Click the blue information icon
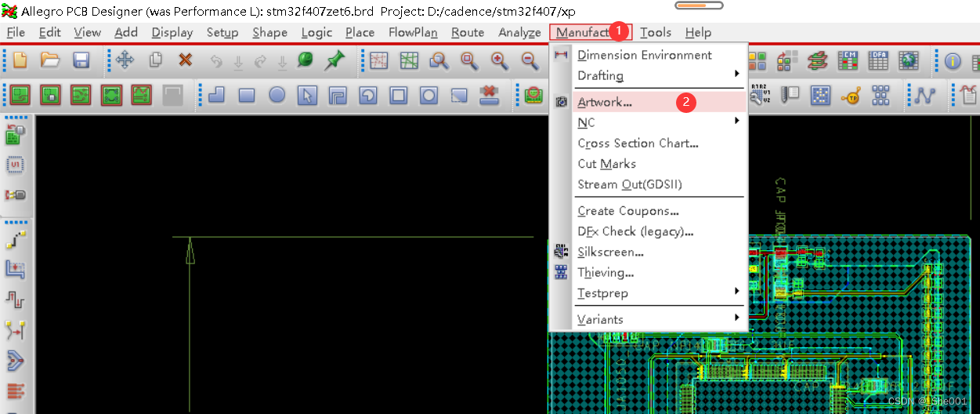The image size is (980, 414). click(x=953, y=60)
